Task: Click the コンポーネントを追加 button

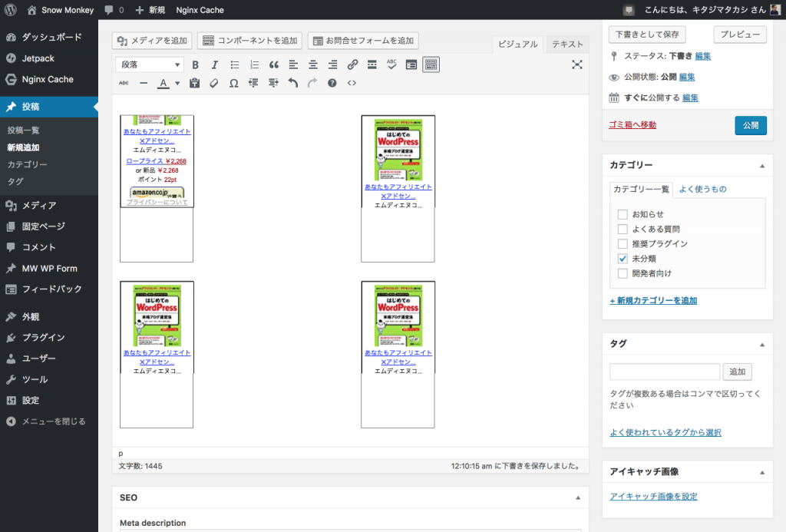Action: [x=249, y=41]
